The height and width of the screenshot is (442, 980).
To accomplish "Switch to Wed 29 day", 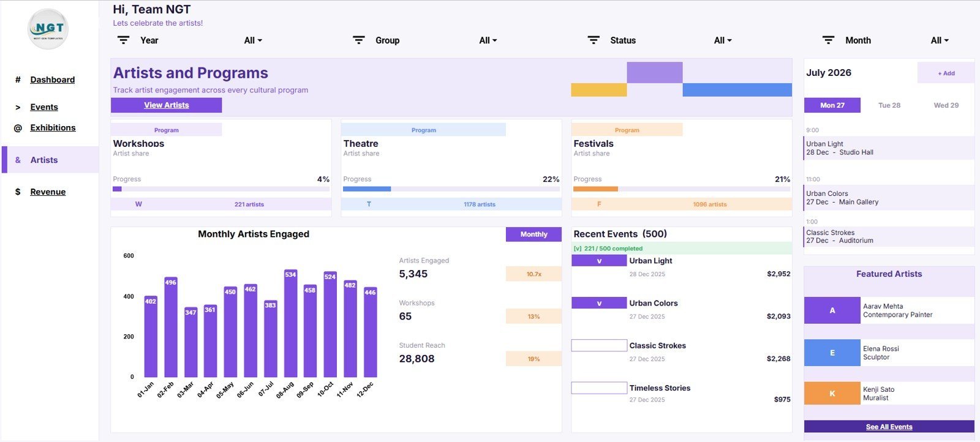I will [946, 105].
